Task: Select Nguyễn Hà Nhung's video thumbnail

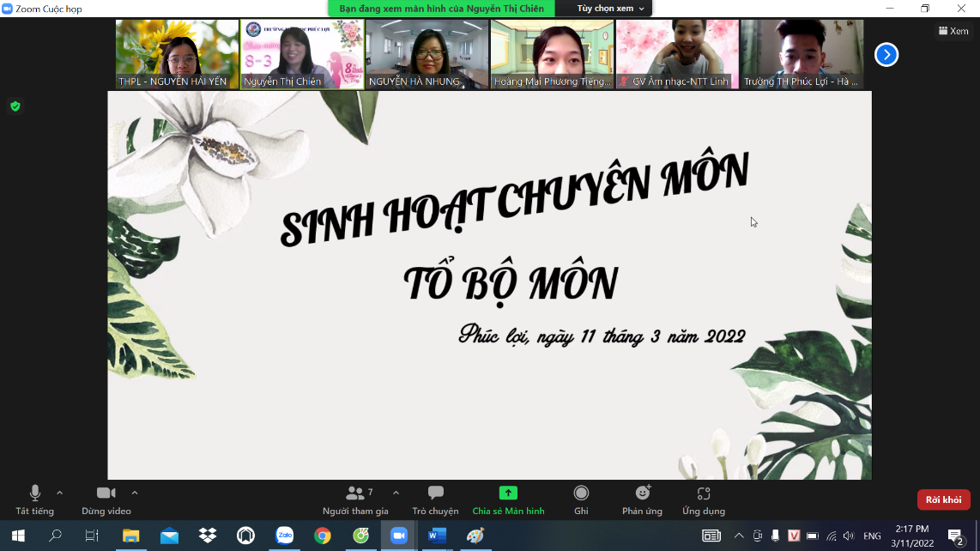Action: click(426, 54)
